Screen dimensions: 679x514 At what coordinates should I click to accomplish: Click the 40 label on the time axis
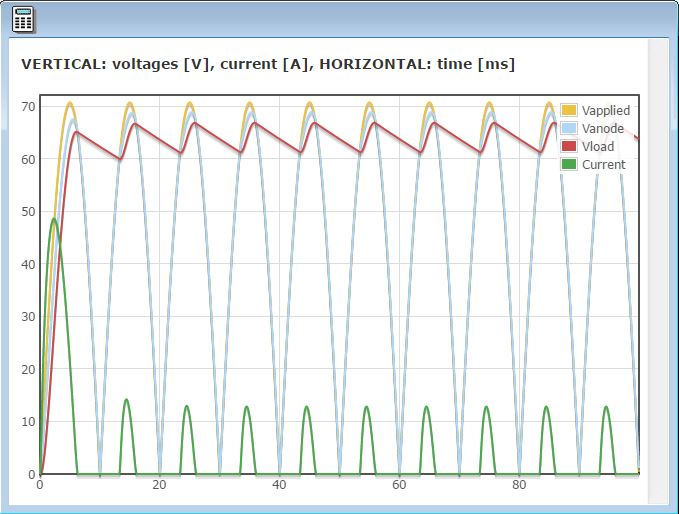279,485
